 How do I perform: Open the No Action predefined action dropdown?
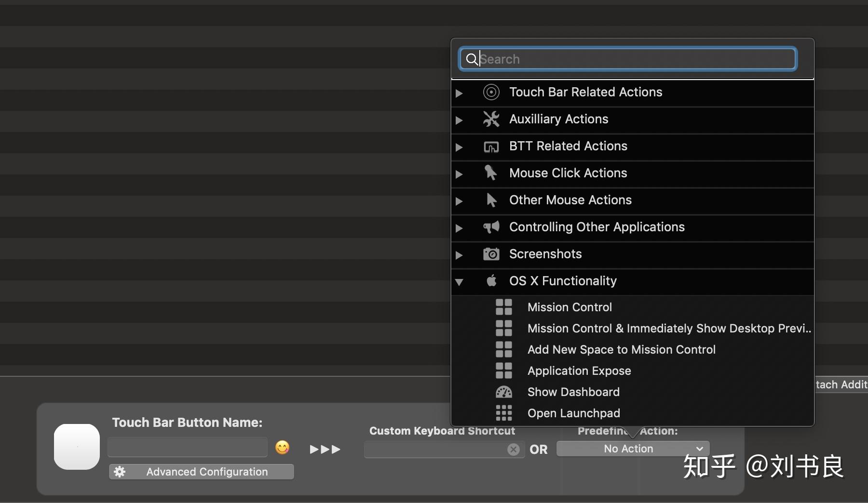[633, 449]
